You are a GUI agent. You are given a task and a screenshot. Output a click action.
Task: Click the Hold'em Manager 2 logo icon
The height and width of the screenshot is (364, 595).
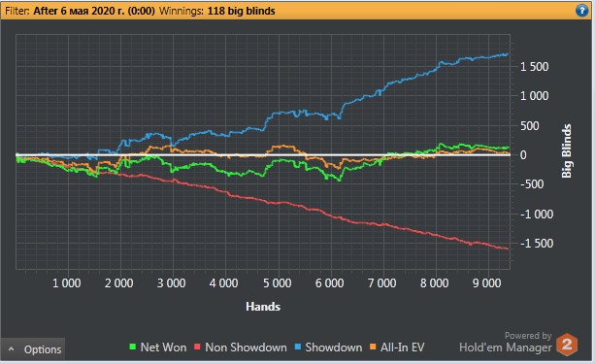point(567,345)
